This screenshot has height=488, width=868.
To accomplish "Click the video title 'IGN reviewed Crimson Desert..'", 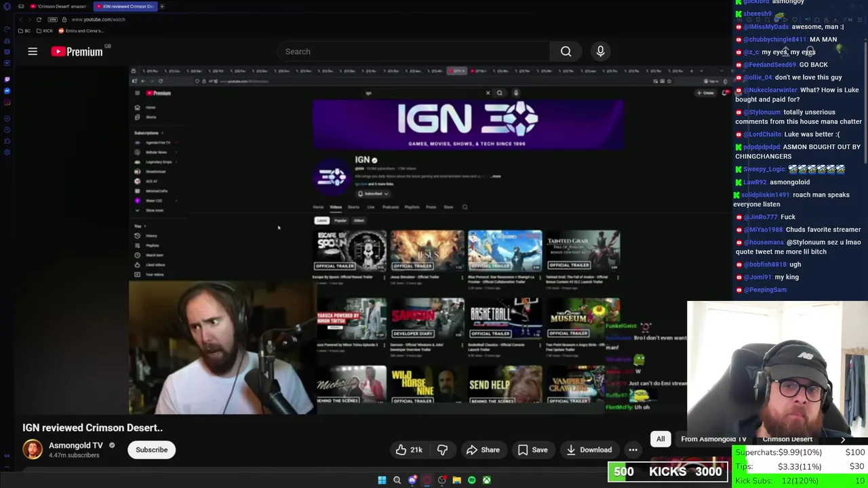I will coord(92,428).
